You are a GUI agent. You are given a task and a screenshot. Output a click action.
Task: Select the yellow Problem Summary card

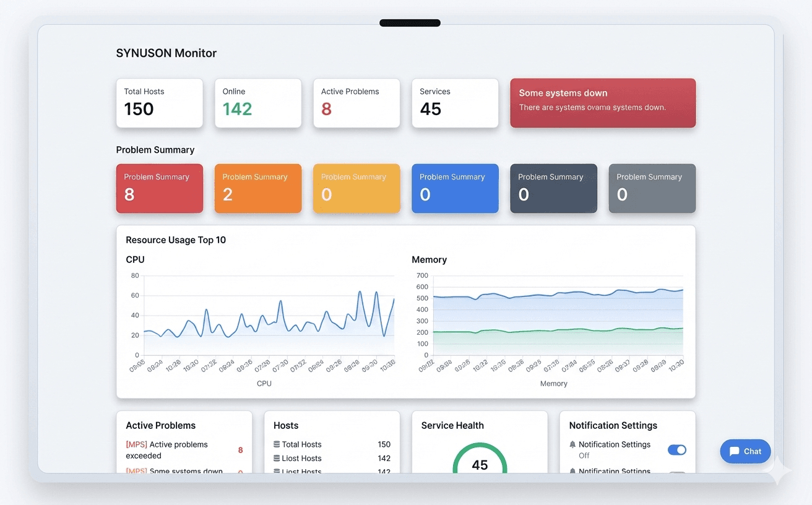click(x=356, y=188)
